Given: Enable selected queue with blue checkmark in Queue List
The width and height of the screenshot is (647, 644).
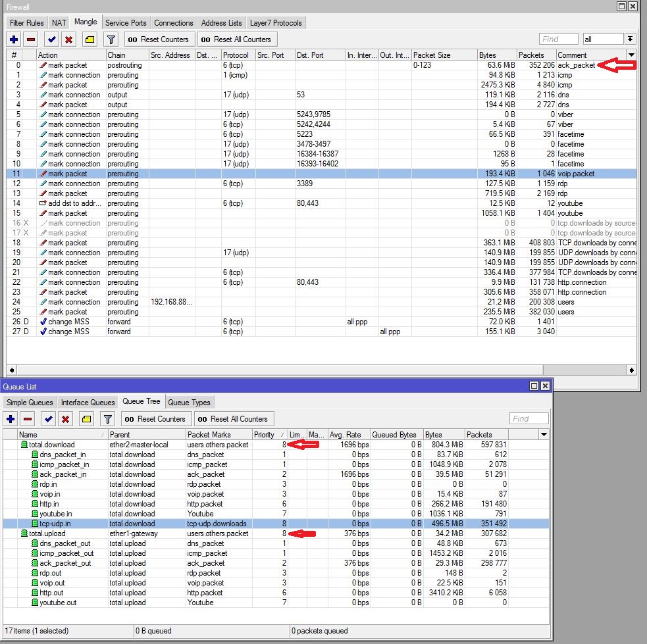Looking at the screenshot, I should (48, 419).
